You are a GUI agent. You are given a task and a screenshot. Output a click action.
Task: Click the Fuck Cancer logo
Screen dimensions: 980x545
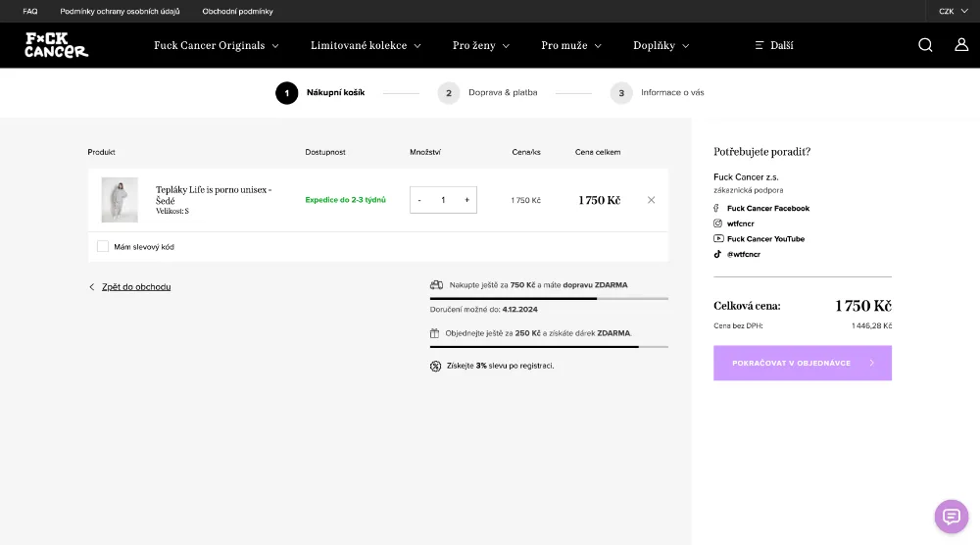[x=56, y=45]
